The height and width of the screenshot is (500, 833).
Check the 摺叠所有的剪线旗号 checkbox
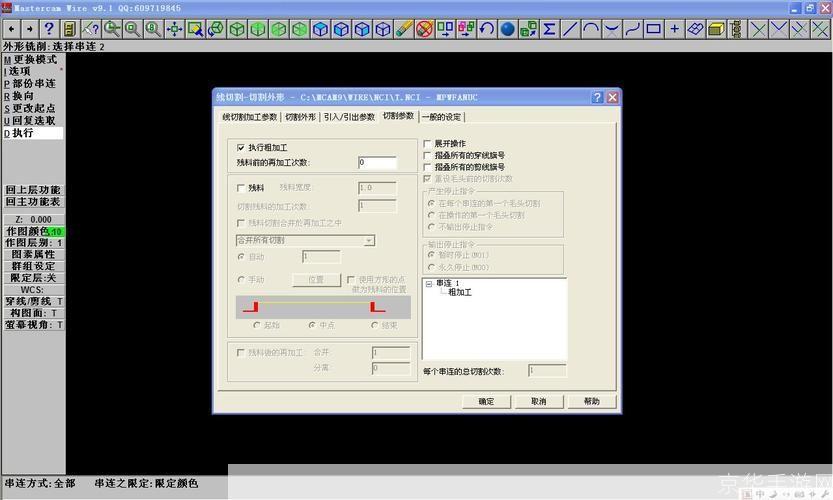click(427, 167)
